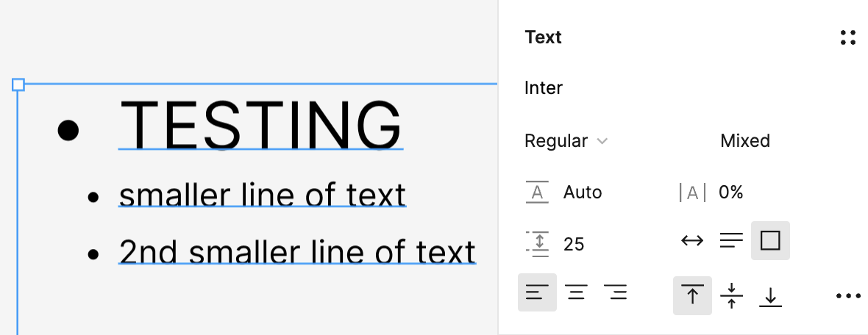The image size is (868, 335).
Task: Open the Regular font weight dropdown
Action: [566, 141]
